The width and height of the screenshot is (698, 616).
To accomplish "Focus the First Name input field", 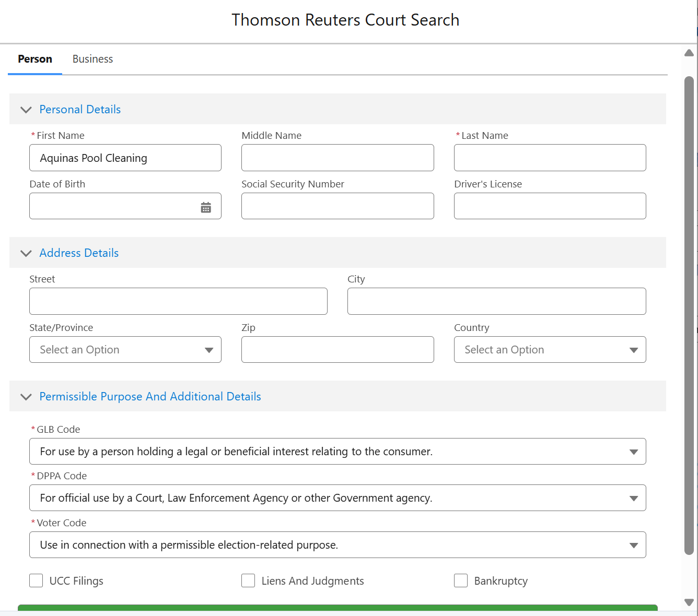I will click(x=125, y=158).
